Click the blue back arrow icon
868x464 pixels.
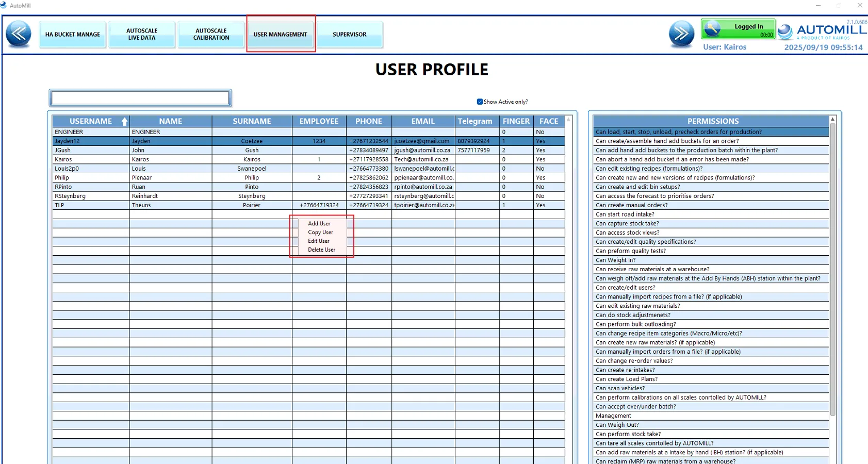click(19, 34)
